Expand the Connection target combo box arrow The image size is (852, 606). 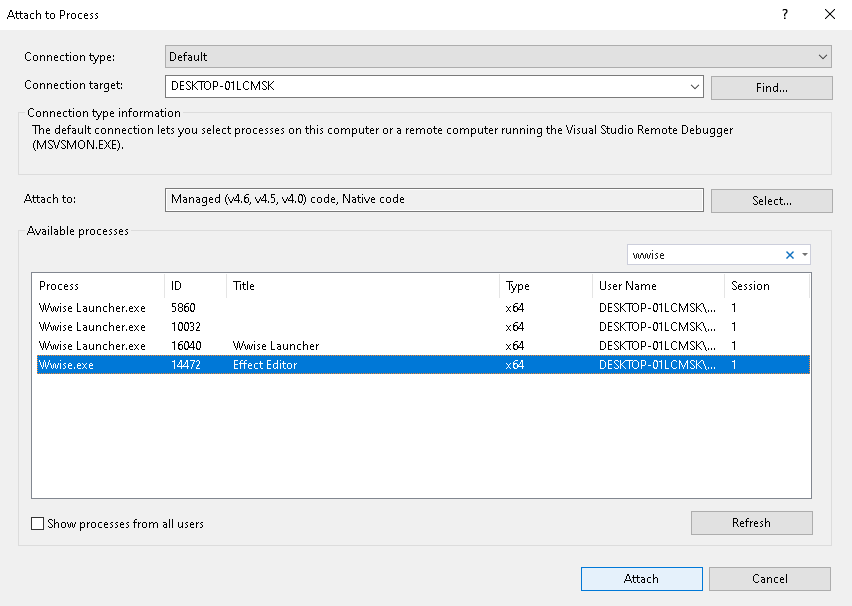pyautogui.click(x=694, y=86)
